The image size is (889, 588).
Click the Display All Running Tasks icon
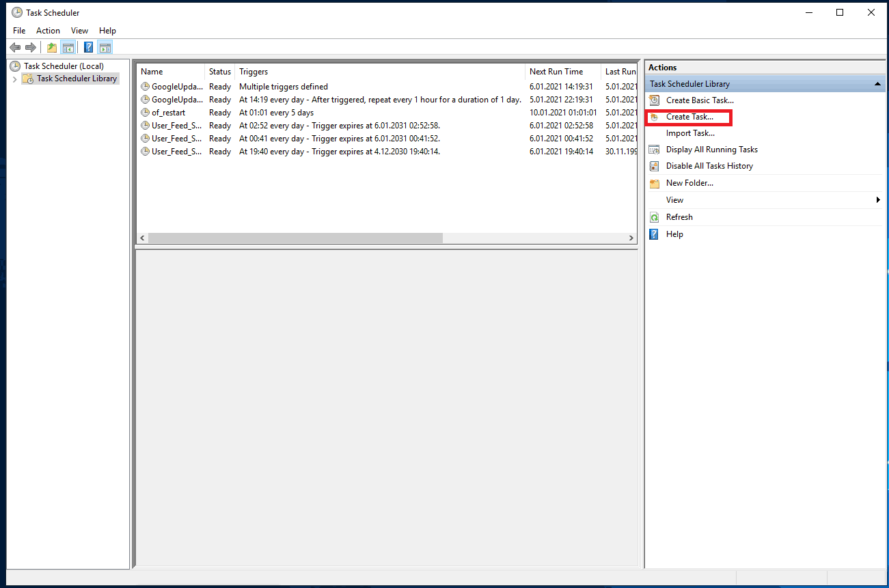pyautogui.click(x=654, y=150)
